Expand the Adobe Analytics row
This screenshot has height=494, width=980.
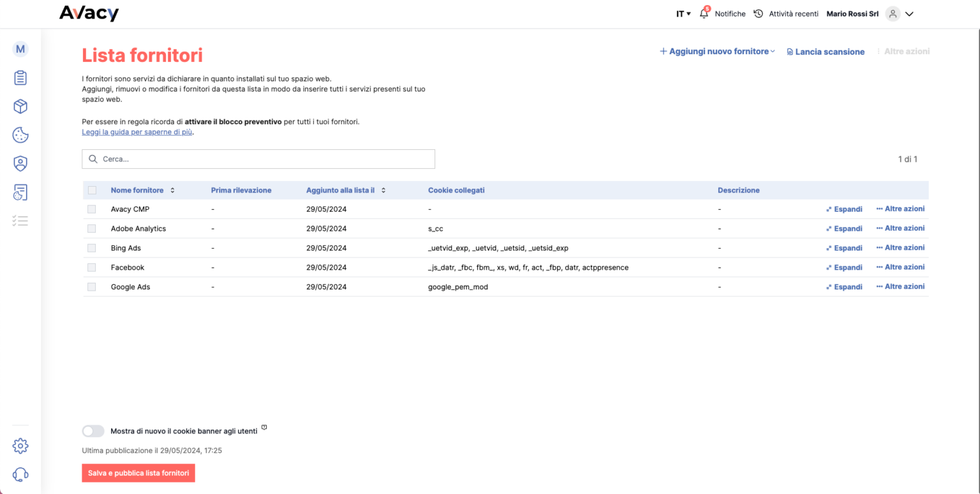coord(845,228)
